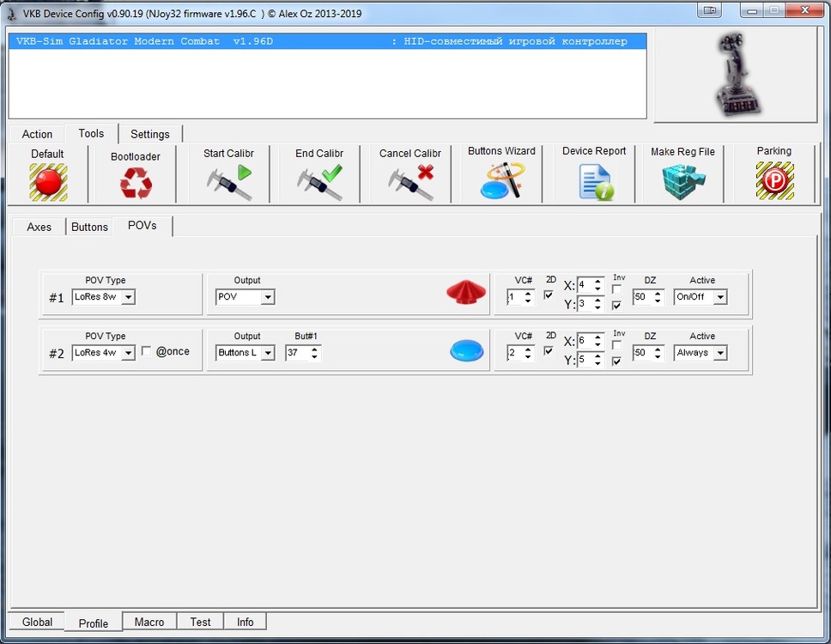Toggle the 2D checkbox for POV #1
831x644 pixels.
pos(549,295)
